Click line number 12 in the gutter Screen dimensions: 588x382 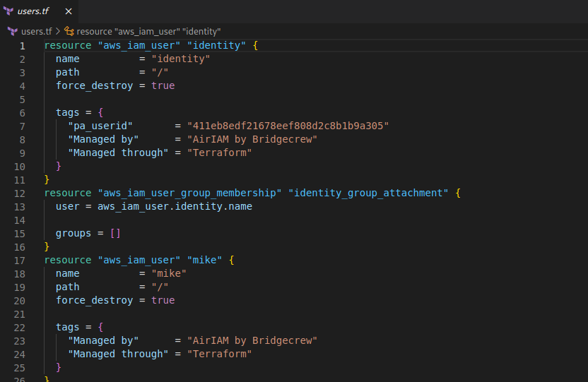click(x=19, y=193)
